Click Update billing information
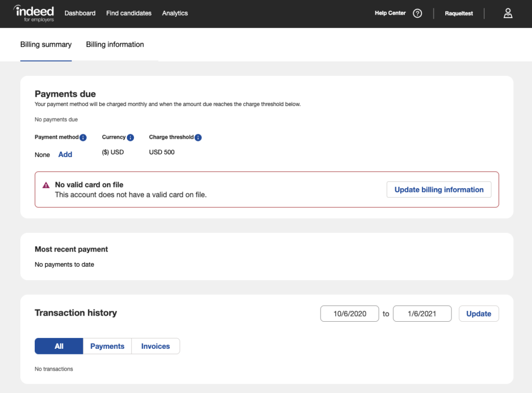 (x=438, y=189)
